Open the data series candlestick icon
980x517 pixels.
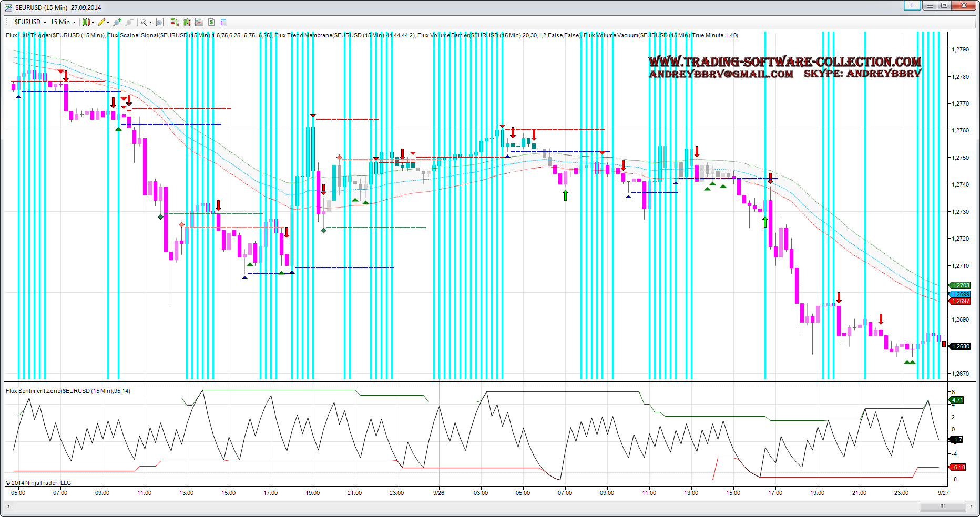tap(187, 22)
